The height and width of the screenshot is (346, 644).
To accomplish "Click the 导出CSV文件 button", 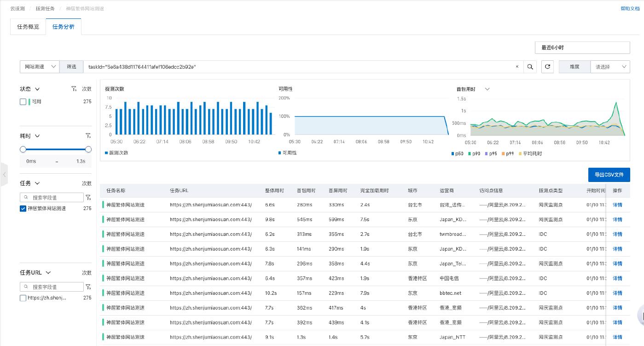I will (x=609, y=175).
